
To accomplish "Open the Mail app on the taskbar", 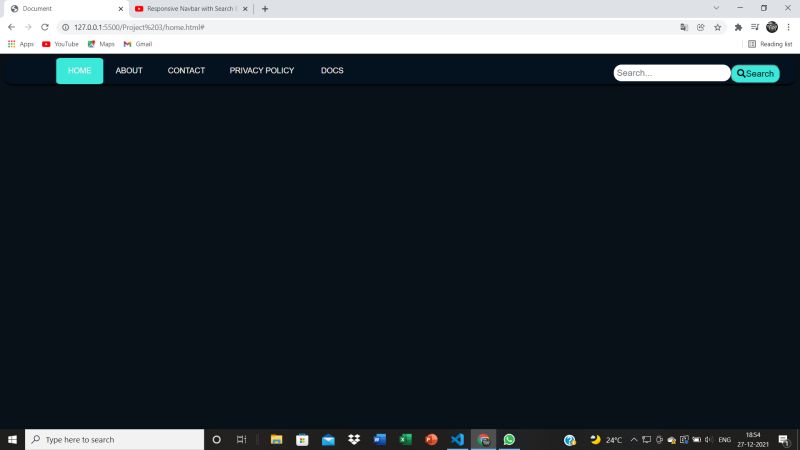I will [x=328, y=439].
